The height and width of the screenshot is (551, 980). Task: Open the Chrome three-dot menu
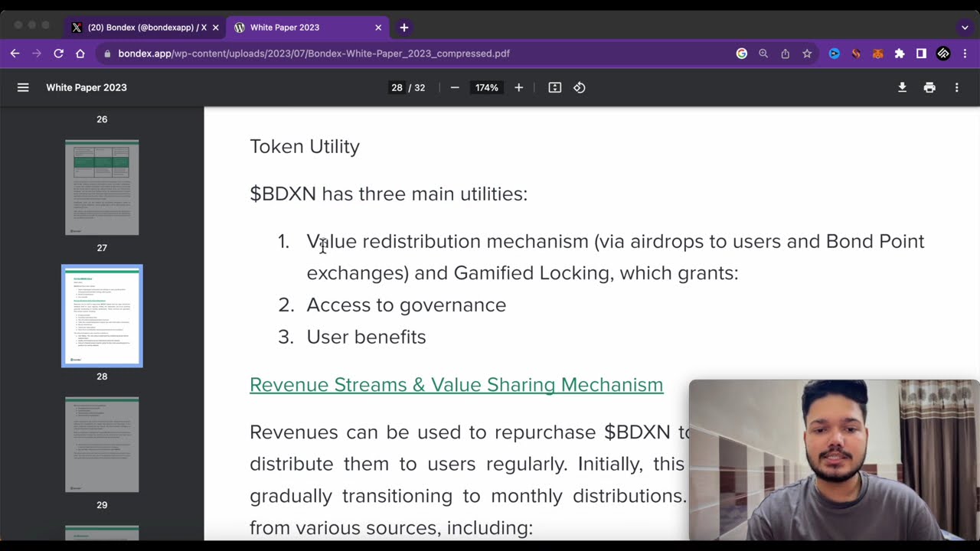[x=965, y=54]
